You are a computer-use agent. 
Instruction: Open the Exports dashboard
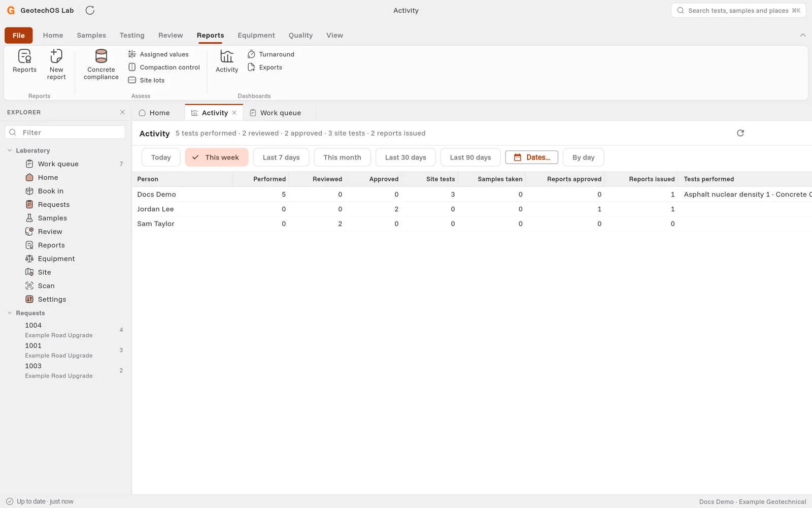[x=264, y=67]
